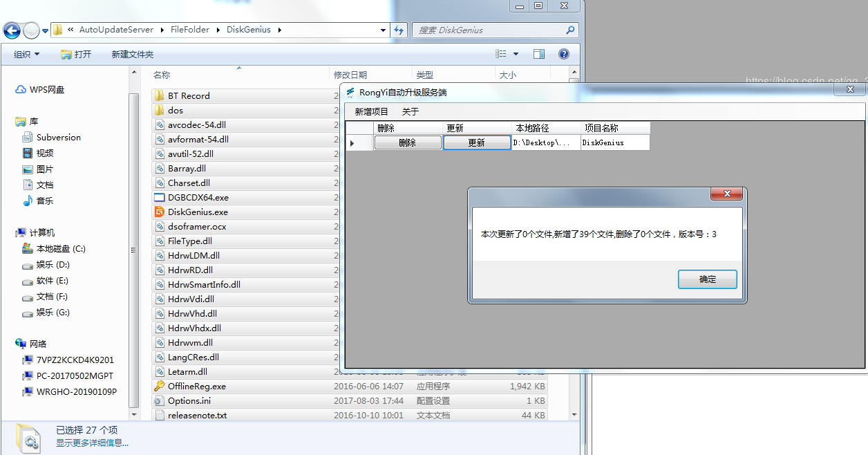Click the 显示更多详细信息 link
The width and height of the screenshot is (868, 455).
coord(92,443)
